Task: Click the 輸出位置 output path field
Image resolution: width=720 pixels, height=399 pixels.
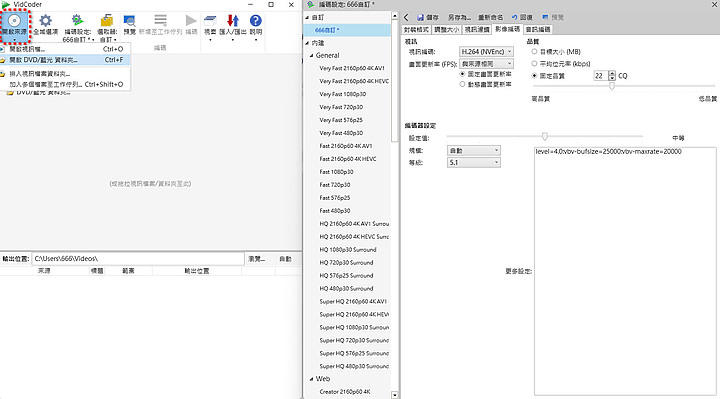Action: point(138,259)
